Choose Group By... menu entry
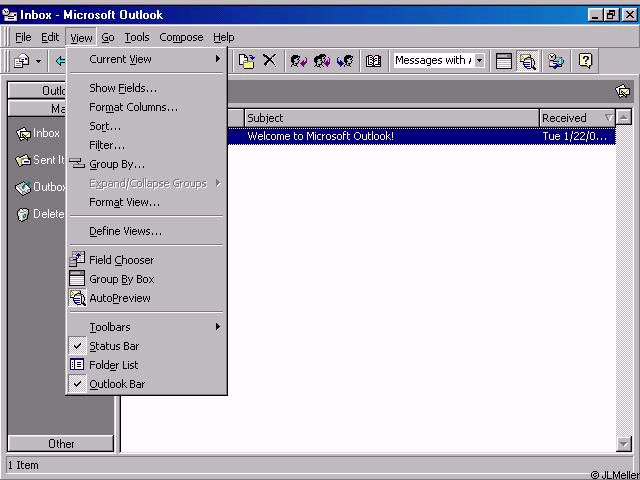The width and height of the screenshot is (640, 480). pos(147,164)
